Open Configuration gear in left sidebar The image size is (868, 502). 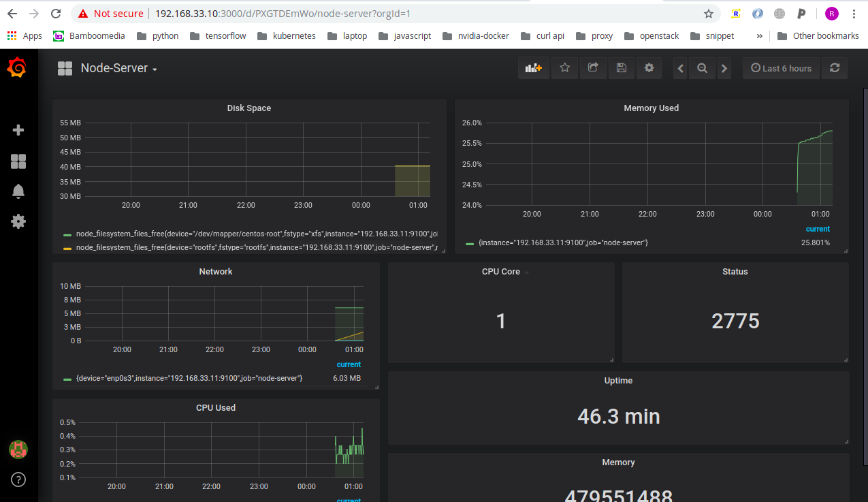click(18, 221)
